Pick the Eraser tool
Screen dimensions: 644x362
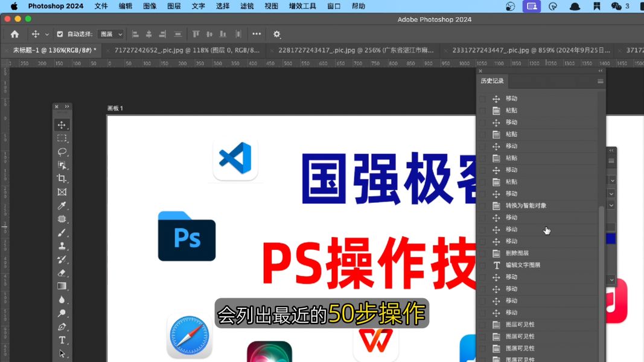click(x=62, y=273)
